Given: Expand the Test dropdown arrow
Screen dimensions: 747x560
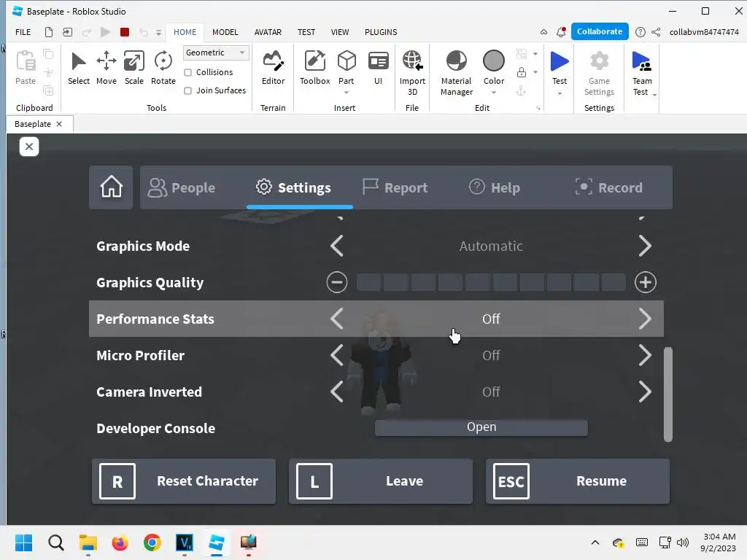Looking at the screenshot, I should (560, 93).
